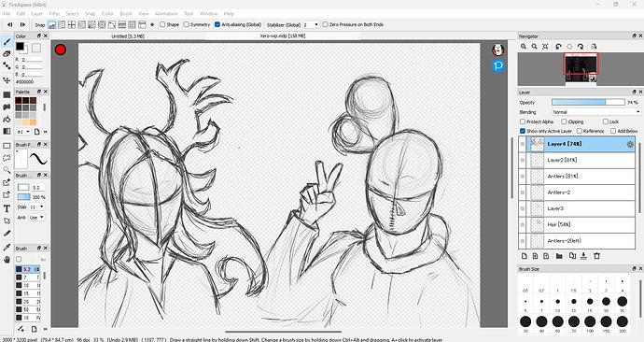
Task: Enable the crisscross snap icon
Action: click(x=72, y=24)
